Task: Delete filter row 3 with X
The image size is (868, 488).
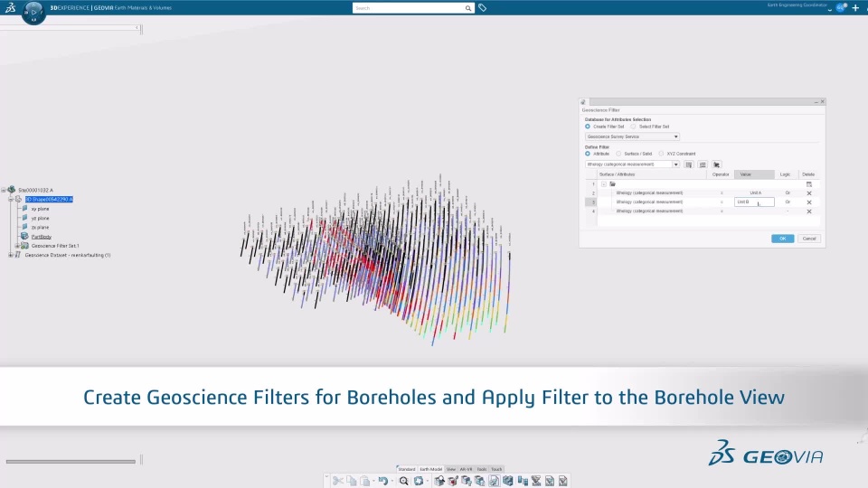Action: coord(808,202)
